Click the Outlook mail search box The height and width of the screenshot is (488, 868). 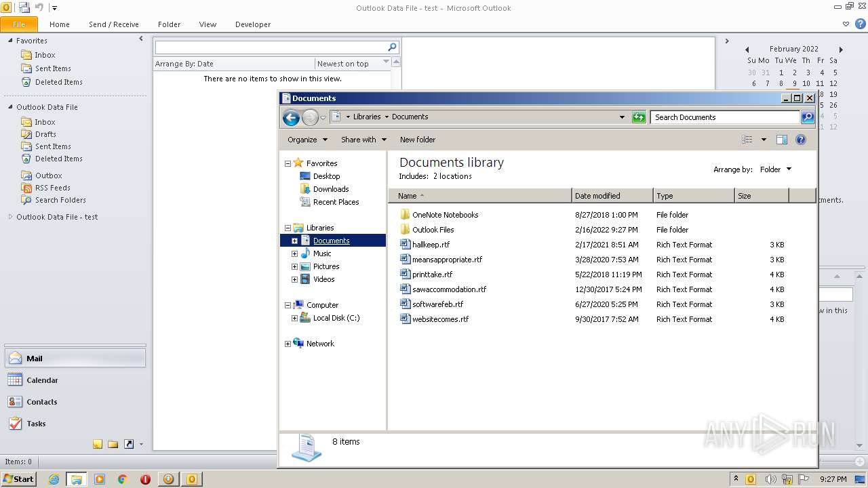click(x=271, y=47)
